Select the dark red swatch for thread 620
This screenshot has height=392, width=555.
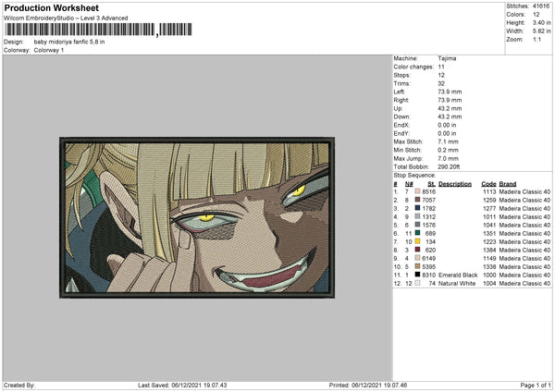417,250
